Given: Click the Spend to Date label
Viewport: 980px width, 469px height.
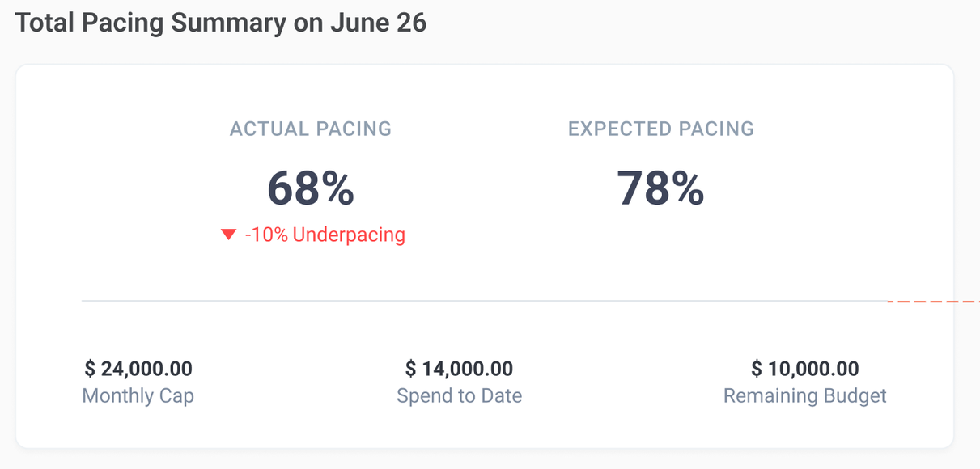Looking at the screenshot, I should coord(459,396).
